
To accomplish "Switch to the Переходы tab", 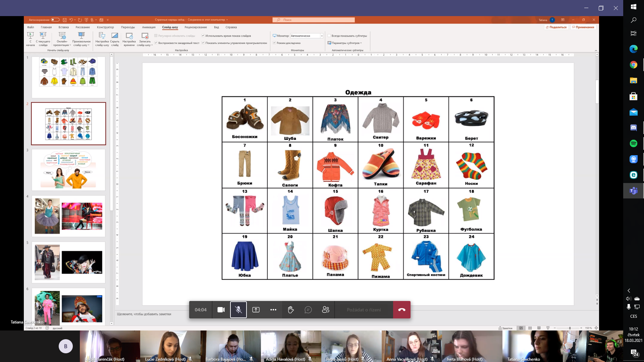I will tap(128, 27).
